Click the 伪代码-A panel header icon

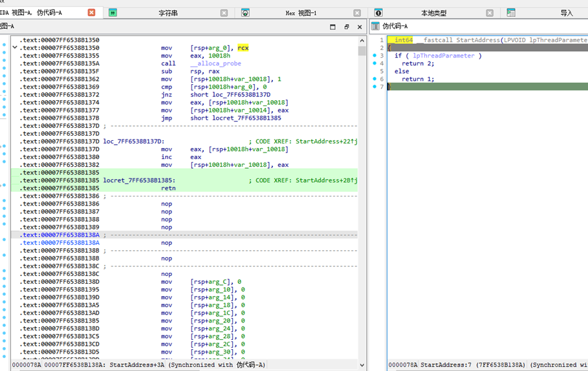click(375, 26)
